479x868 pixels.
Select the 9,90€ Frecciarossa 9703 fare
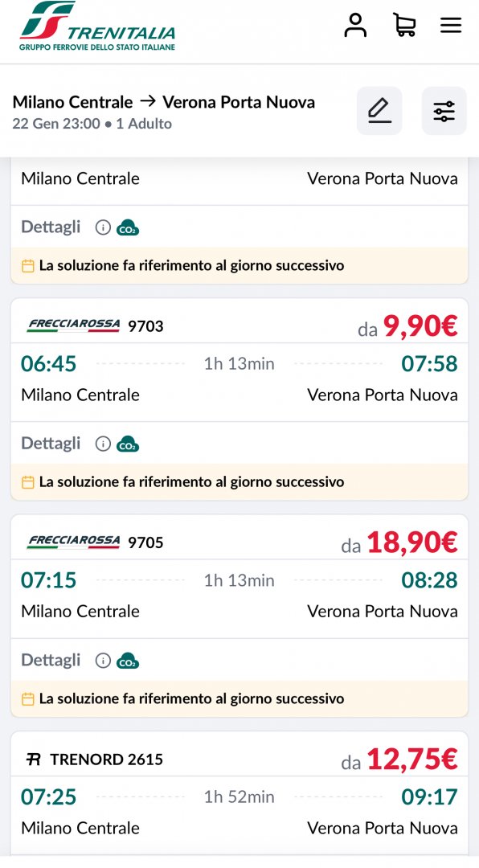point(408,326)
